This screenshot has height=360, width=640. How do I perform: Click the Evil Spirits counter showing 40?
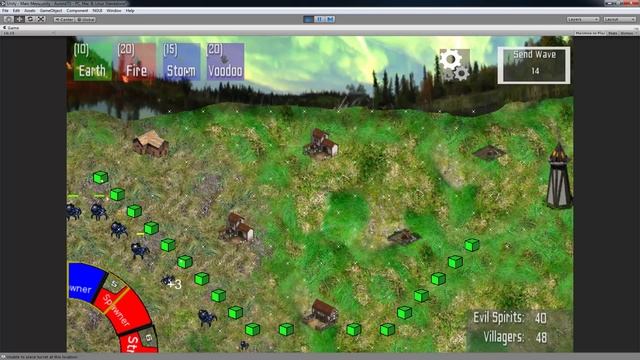[510, 318]
